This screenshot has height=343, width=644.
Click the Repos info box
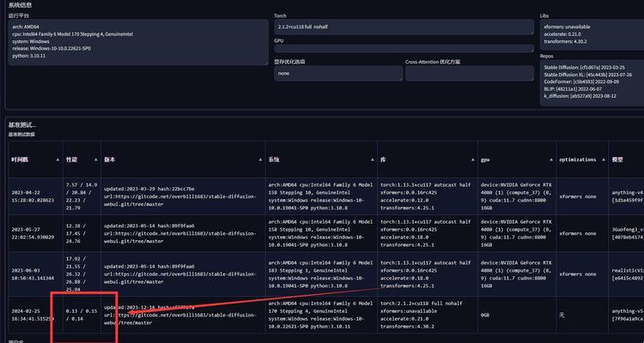click(592, 83)
